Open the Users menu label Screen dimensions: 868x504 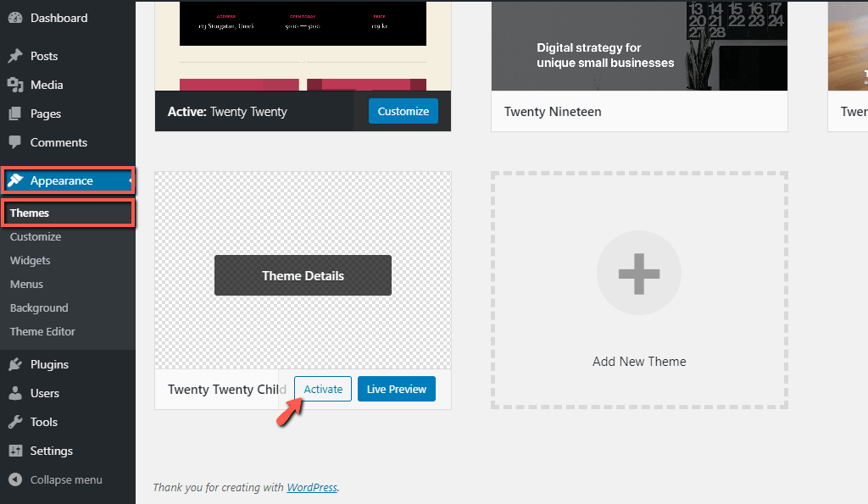(45, 393)
